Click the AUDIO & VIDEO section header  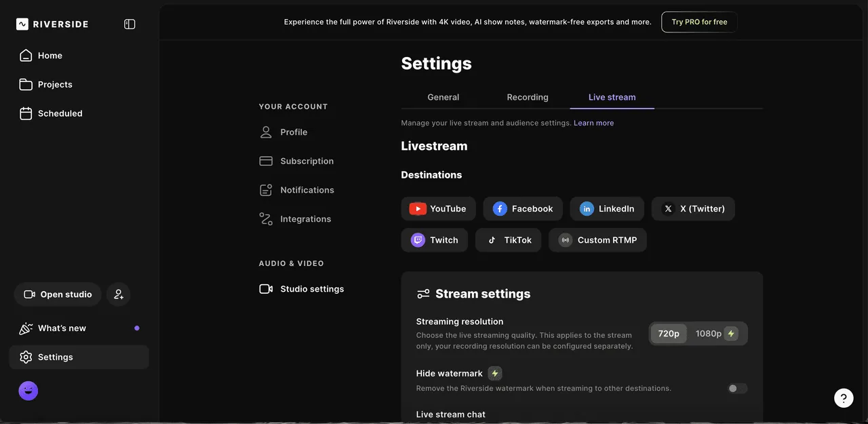click(x=292, y=263)
